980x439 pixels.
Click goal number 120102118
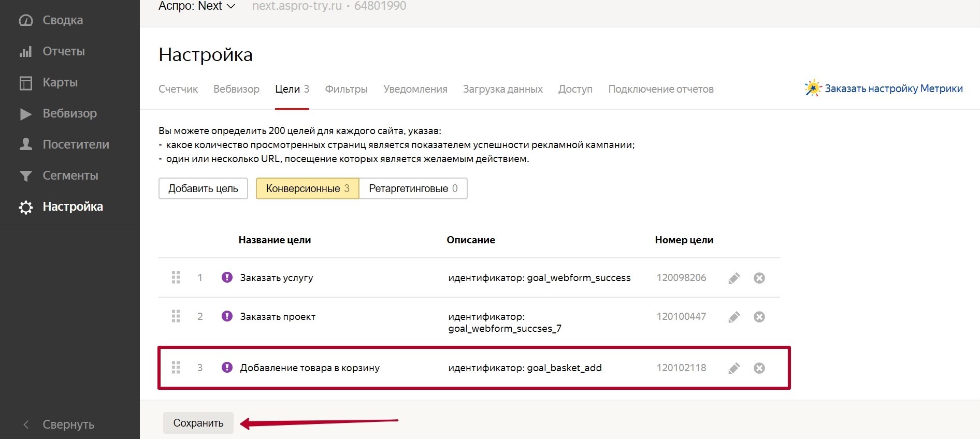pos(681,368)
